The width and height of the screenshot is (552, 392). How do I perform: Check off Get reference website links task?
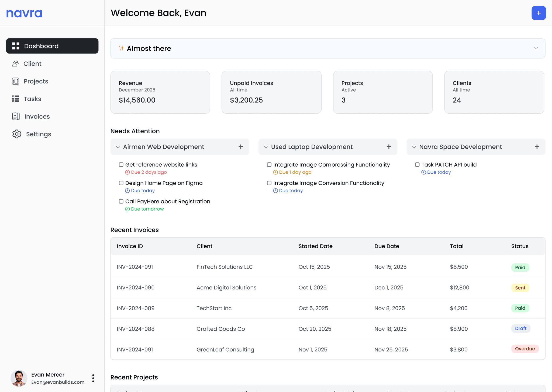pyautogui.click(x=121, y=164)
